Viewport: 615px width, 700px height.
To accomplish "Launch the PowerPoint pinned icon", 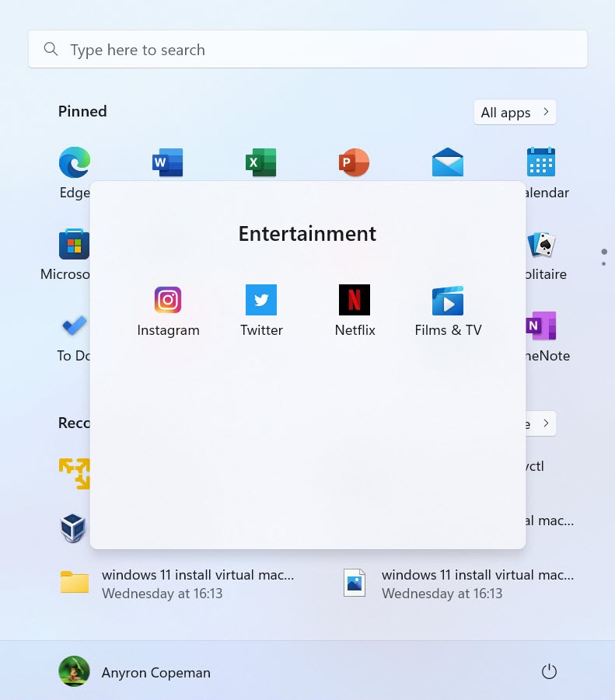I will (355, 162).
